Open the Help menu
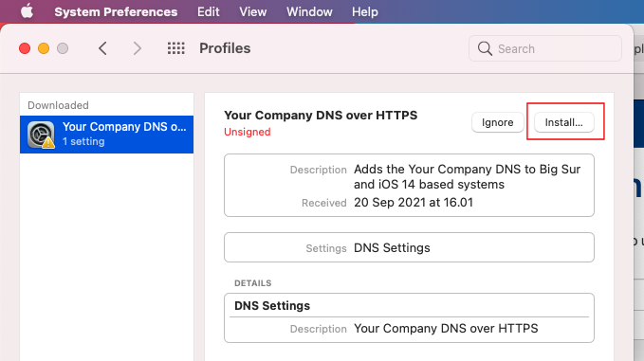Screen dimensions: 644x361 pyautogui.click(x=365, y=11)
